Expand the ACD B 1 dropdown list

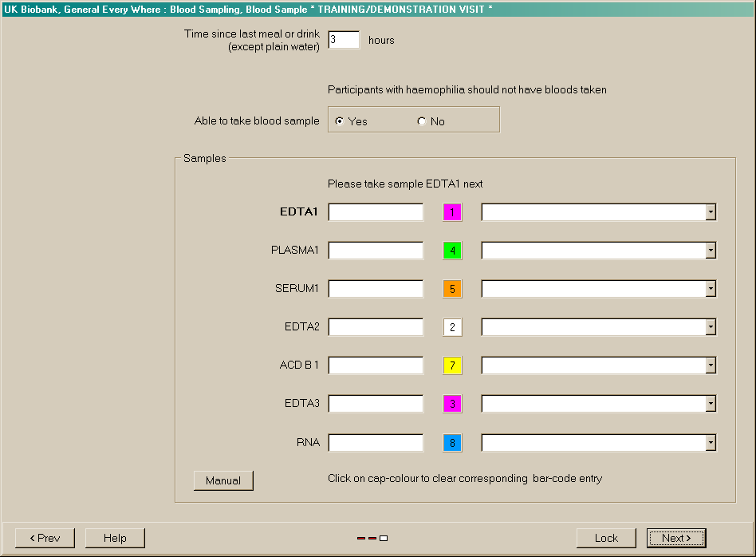710,365
